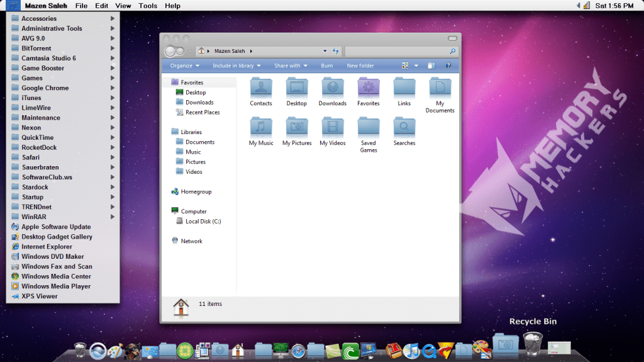This screenshot has height=362, width=644.
Task: Open the view options dropdown arrow
Action: click(x=416, y=66)
